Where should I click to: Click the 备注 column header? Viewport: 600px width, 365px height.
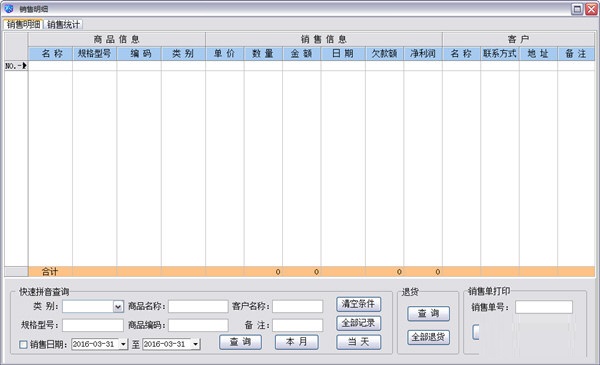point(576,54)
